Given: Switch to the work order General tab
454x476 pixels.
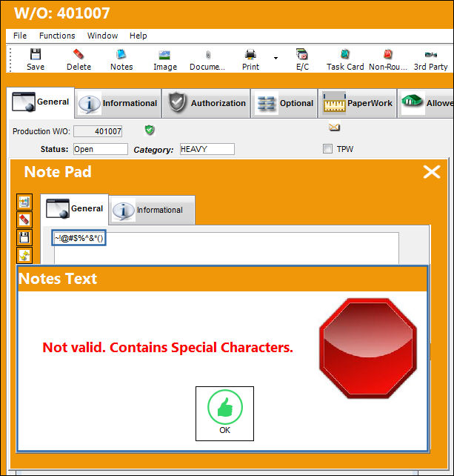Looking at the screenshot, I should 41,102.
